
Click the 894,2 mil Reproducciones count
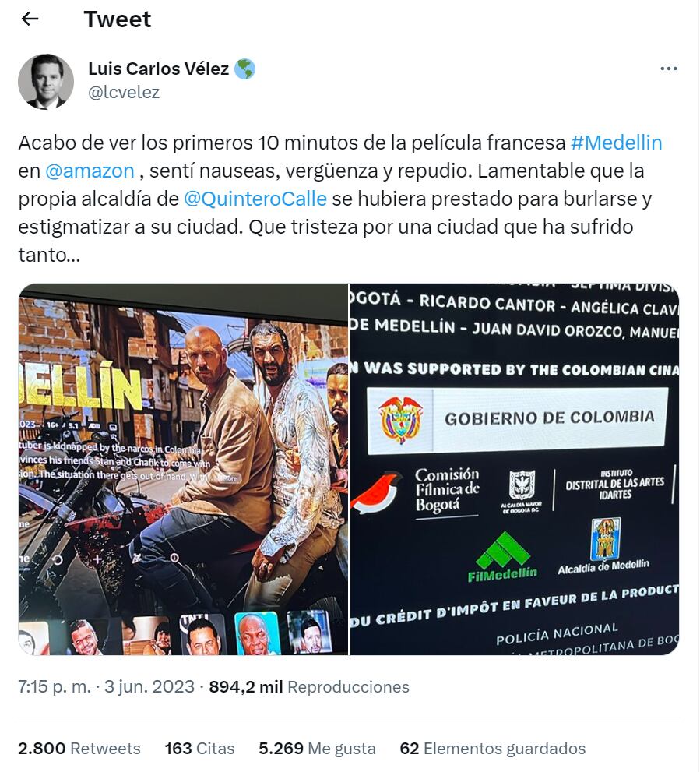pos(309,687)
